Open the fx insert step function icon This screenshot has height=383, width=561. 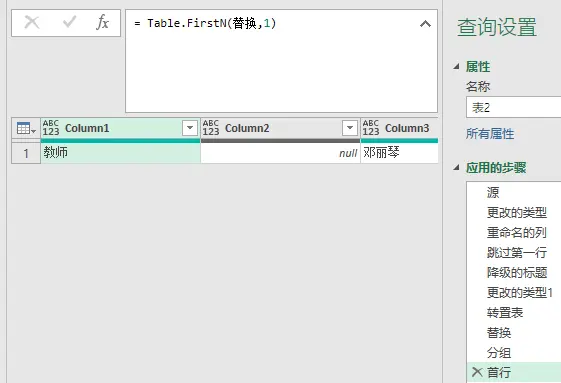pos(102,23)
